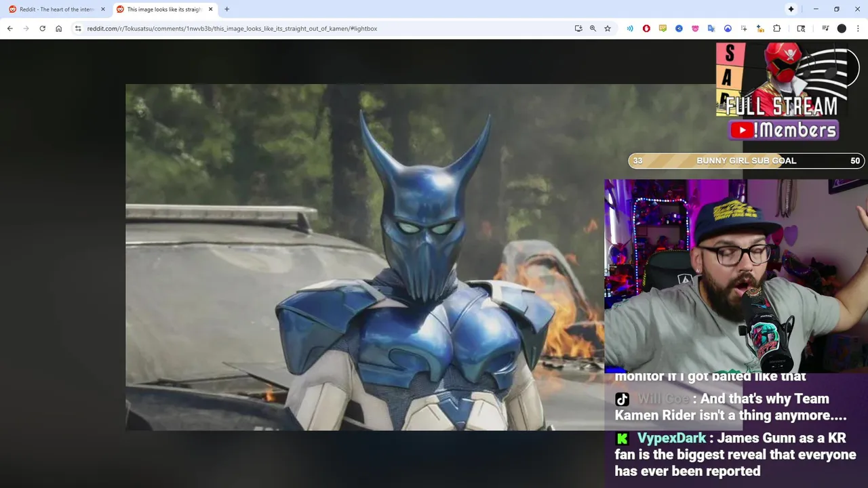Open the blue circle arch extension
Viewport: 868px width, 488px height.
coord(728,28)
